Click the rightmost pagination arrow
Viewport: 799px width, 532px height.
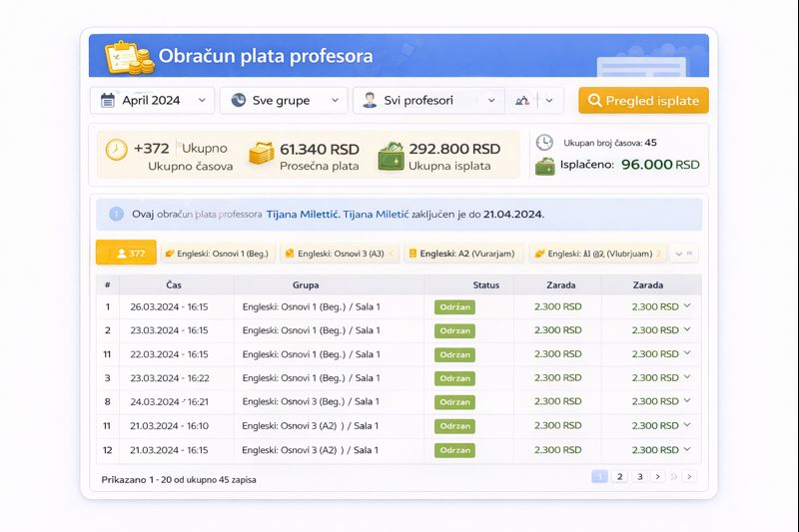tap(689, 476)
